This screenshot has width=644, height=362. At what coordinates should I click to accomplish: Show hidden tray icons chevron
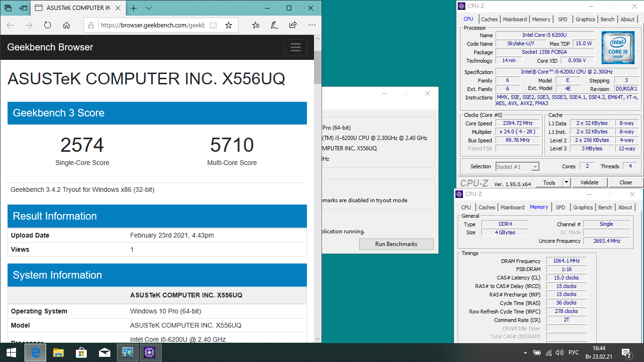point(526,352)
